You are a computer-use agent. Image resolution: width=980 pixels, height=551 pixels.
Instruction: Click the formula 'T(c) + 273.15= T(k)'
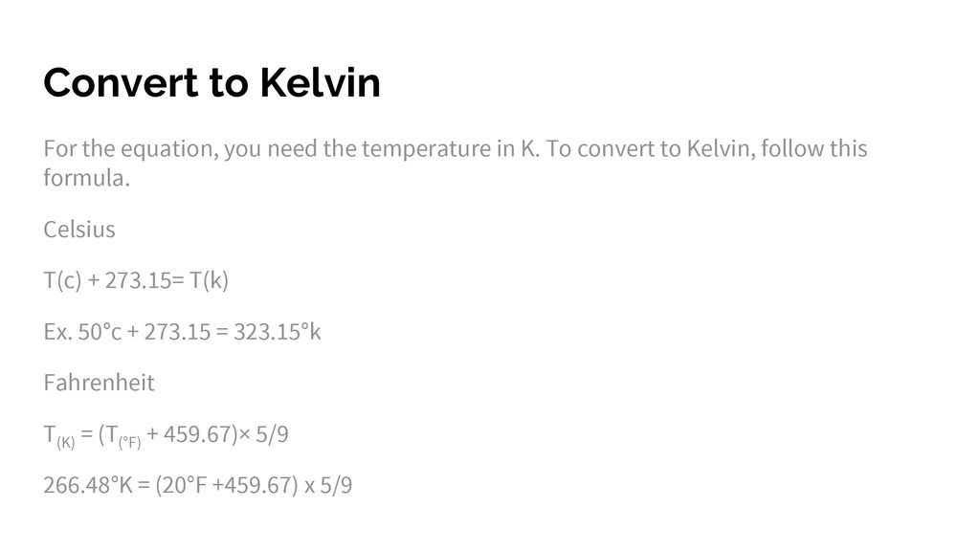click(136, 280)
